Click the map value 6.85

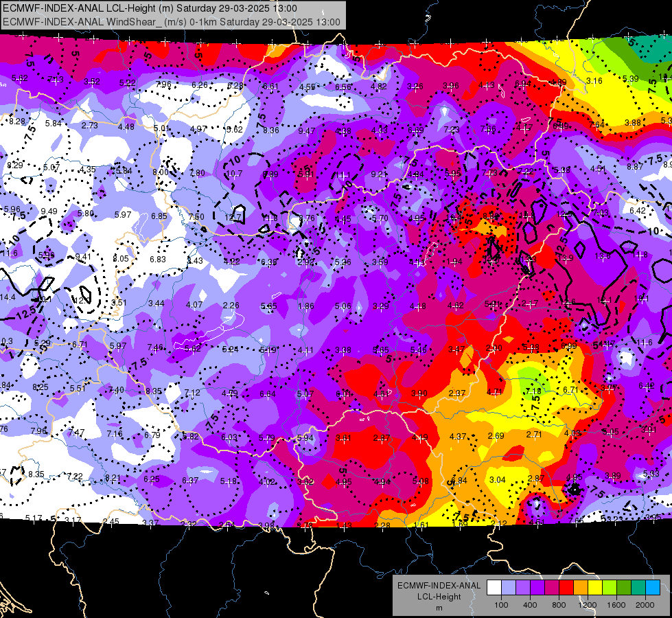(x=159, y=216)
